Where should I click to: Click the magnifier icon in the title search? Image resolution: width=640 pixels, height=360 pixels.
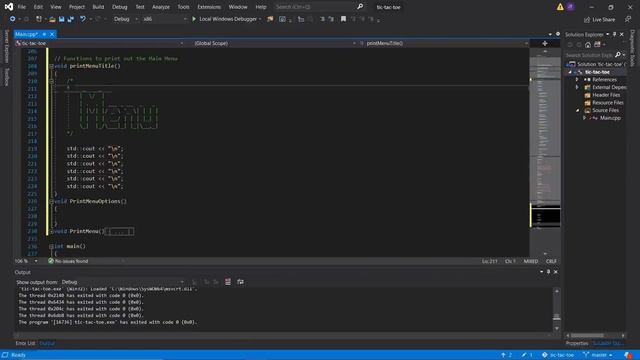(360, 7)
